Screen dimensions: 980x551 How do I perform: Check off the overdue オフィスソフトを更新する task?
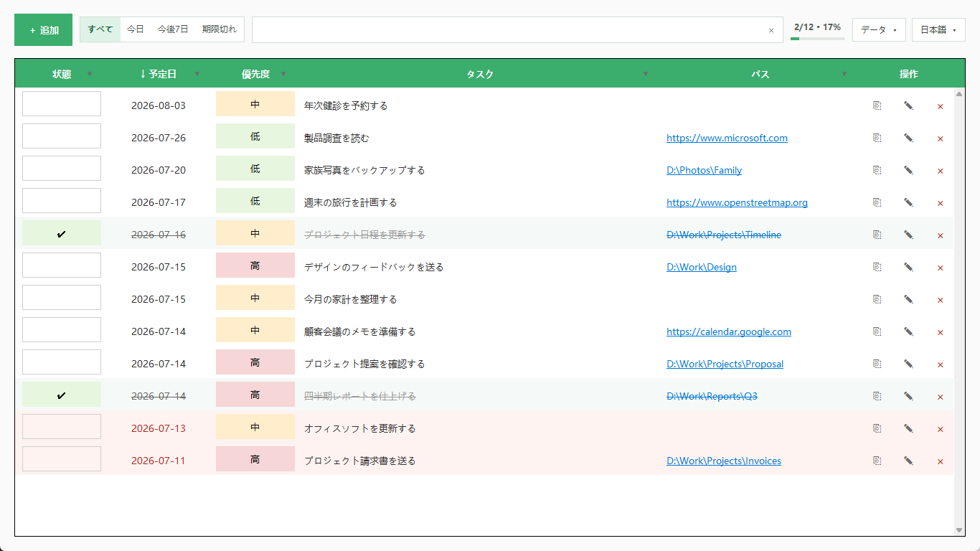pos(62,426)
